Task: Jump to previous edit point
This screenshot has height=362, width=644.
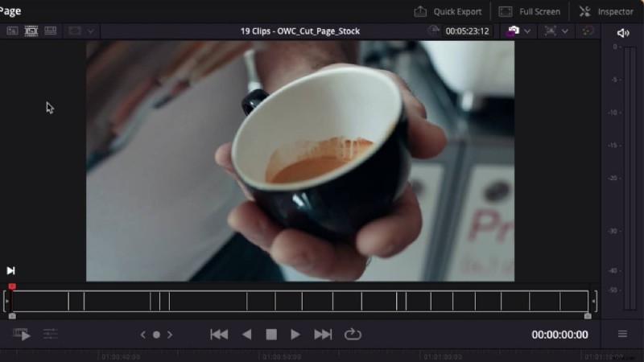Action: [x=142, y=335]
